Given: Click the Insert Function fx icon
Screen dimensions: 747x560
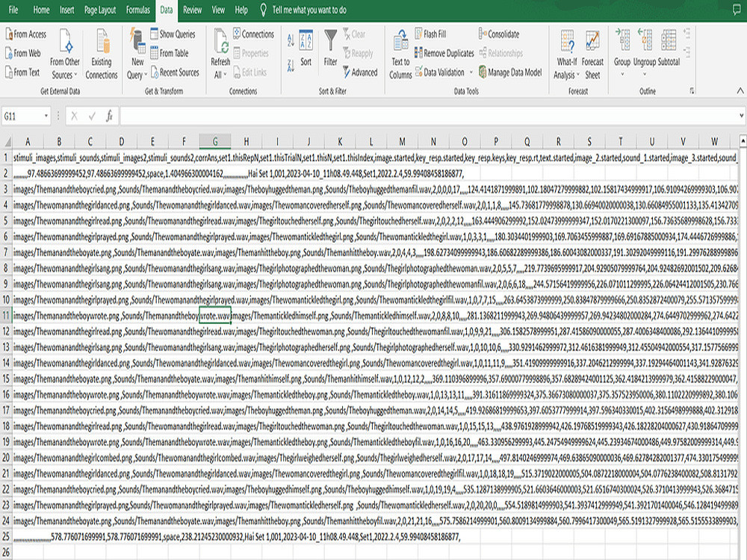Looking at the screenshot, I should pyautogui.click(x=109, y=116).
